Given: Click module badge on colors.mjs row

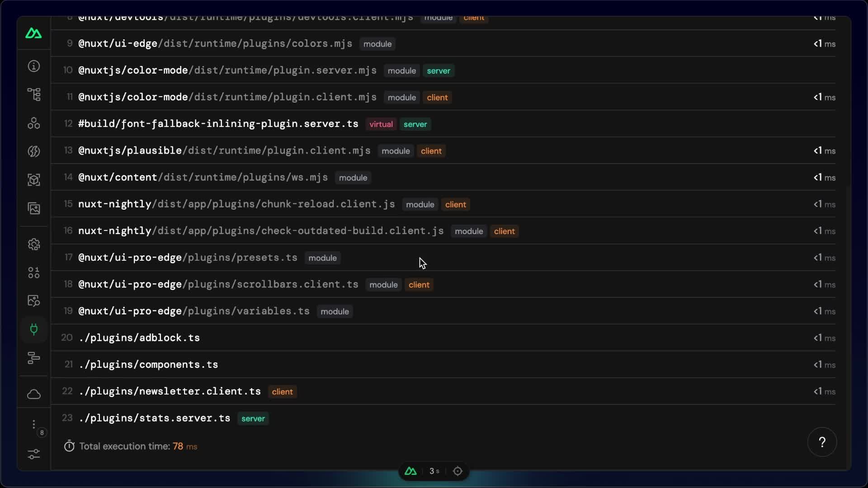Looking at the screenshot, I should [x=377, y=44].
